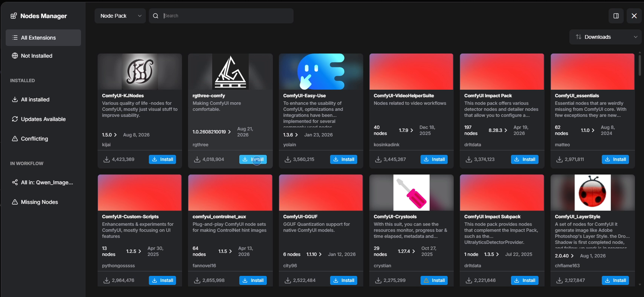This screenshot has height=297, width=644.
Task: Select the Not Installed filter
Action: pos(43,56)
